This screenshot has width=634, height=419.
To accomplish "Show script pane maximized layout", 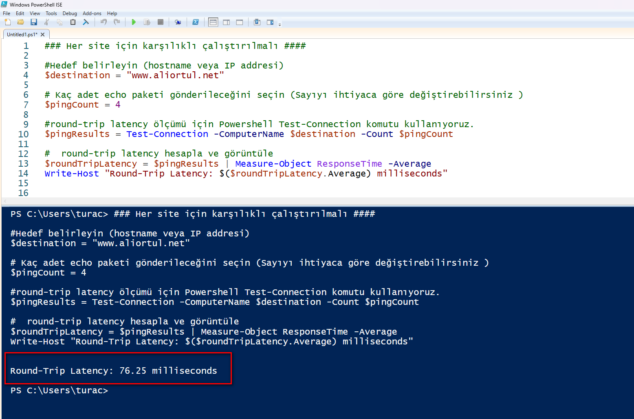I will [239, 22].
